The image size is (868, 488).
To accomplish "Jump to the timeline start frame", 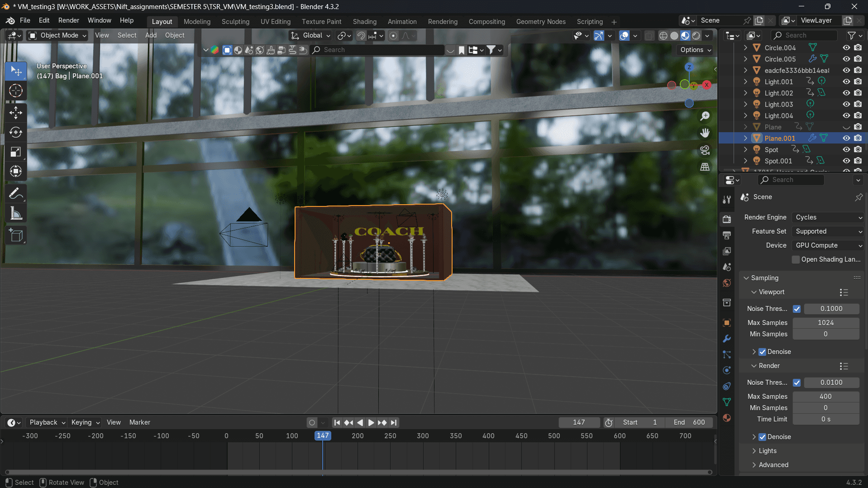I will (337, 422).
